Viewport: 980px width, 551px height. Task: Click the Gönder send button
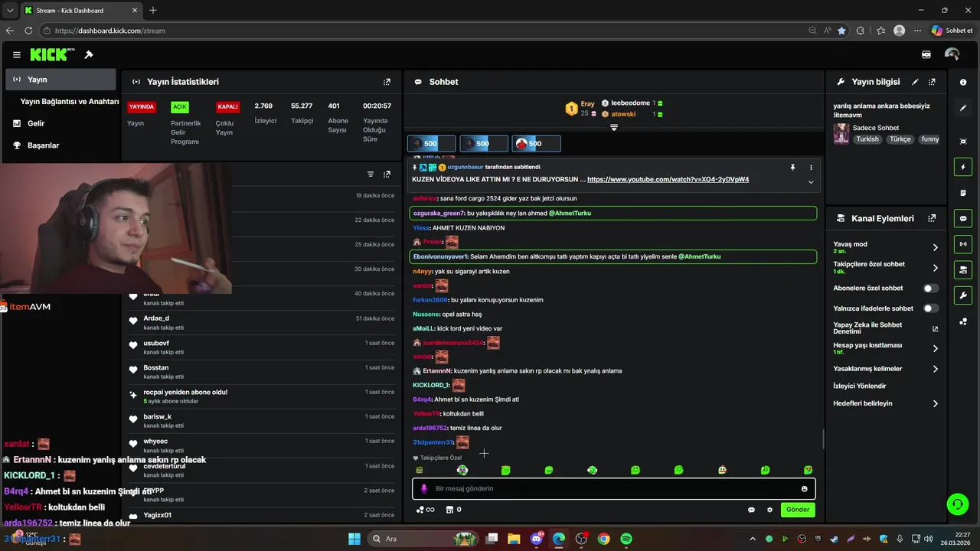(798, 510)
